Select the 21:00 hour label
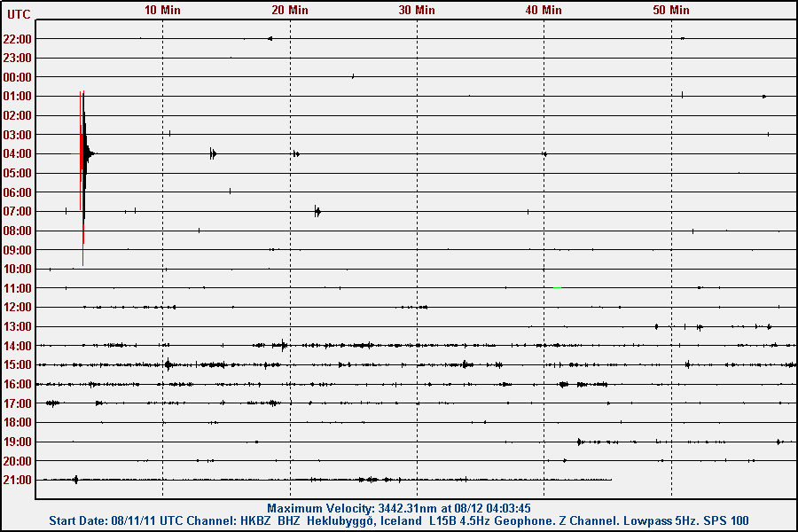 [18, 480]
